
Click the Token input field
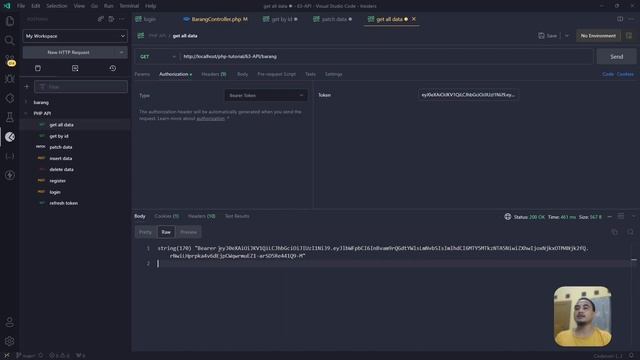coord(468,95)
